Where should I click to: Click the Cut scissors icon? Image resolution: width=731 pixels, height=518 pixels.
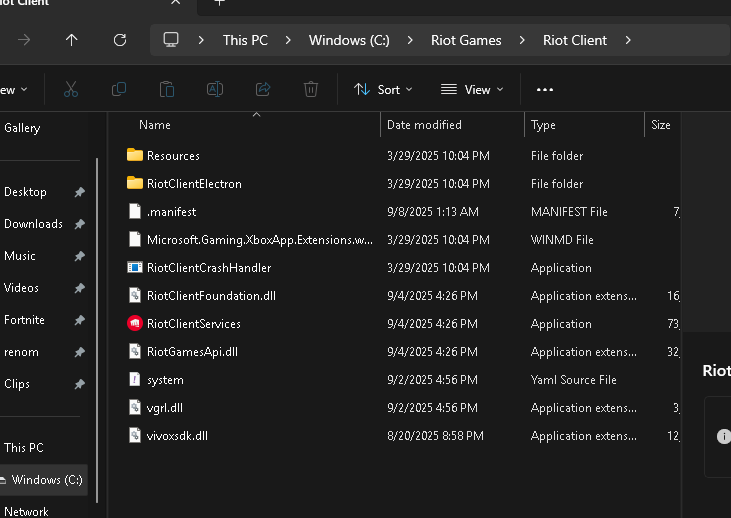pos(71,89)
